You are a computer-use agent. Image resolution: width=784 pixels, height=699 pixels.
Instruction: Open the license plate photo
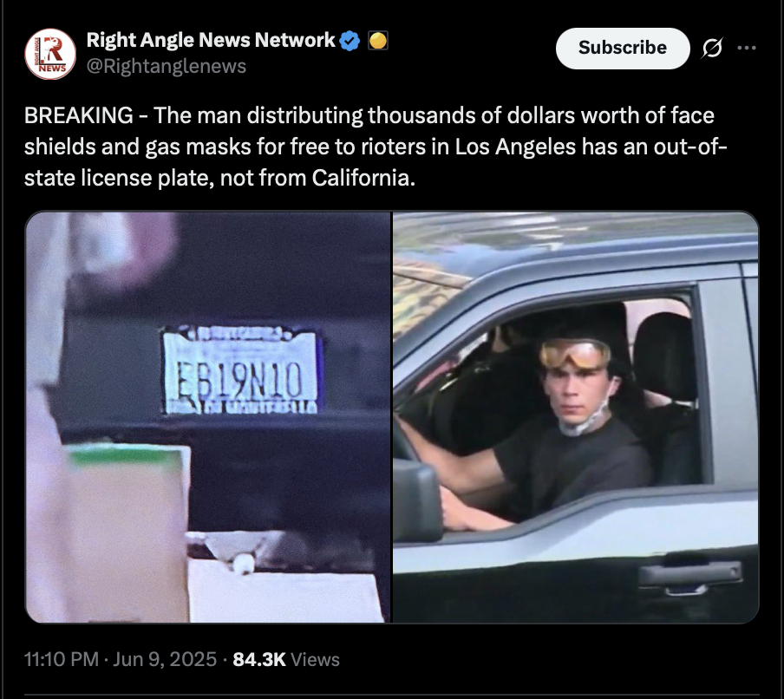pyautogui.click(x=207, y=417)
